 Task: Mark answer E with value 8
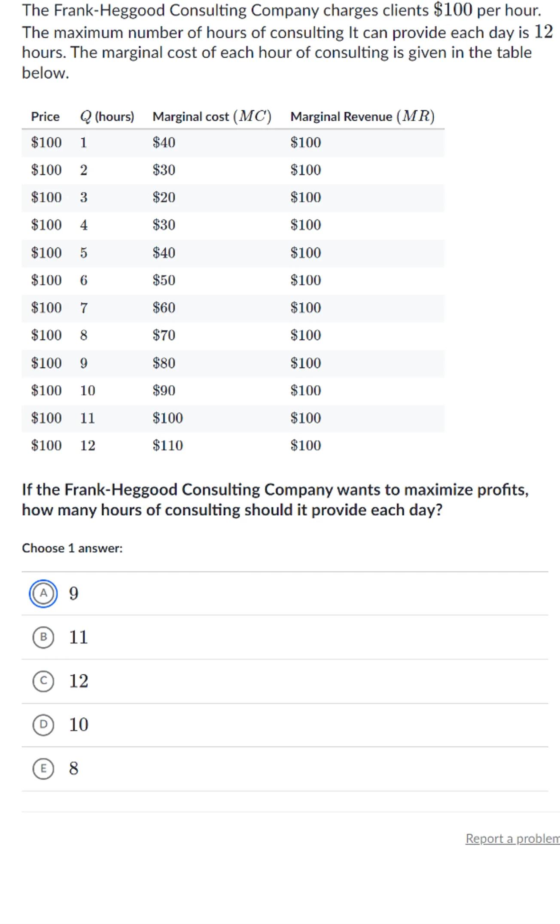pyautogui.click(x=43, y=768)
